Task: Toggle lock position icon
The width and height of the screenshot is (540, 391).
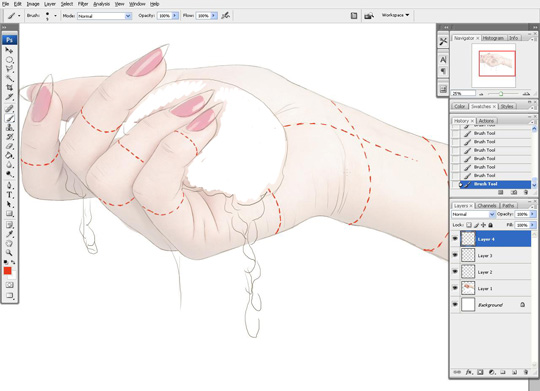Action: [x=484, y=225]
